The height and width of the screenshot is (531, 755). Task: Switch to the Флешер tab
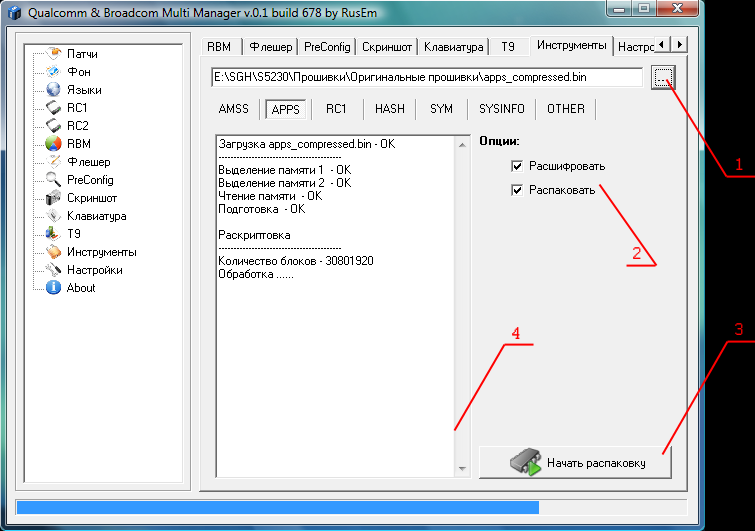point(270,47)
